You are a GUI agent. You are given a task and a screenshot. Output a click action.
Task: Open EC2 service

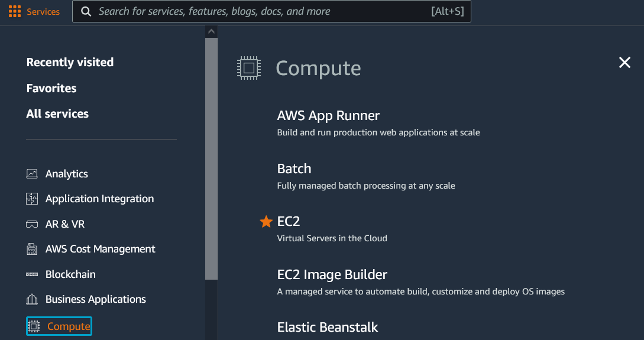pyautogui.click(x=289, y=221)
